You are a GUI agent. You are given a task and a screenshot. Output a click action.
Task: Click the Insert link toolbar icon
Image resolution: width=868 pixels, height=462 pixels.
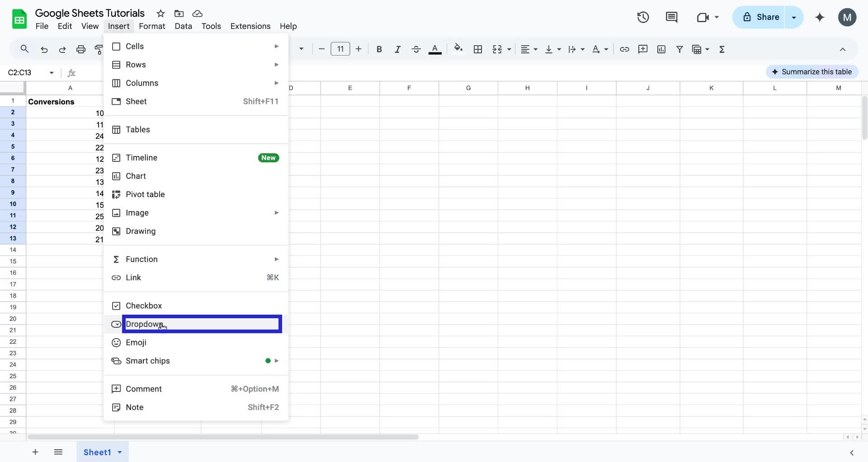(625, 49)
